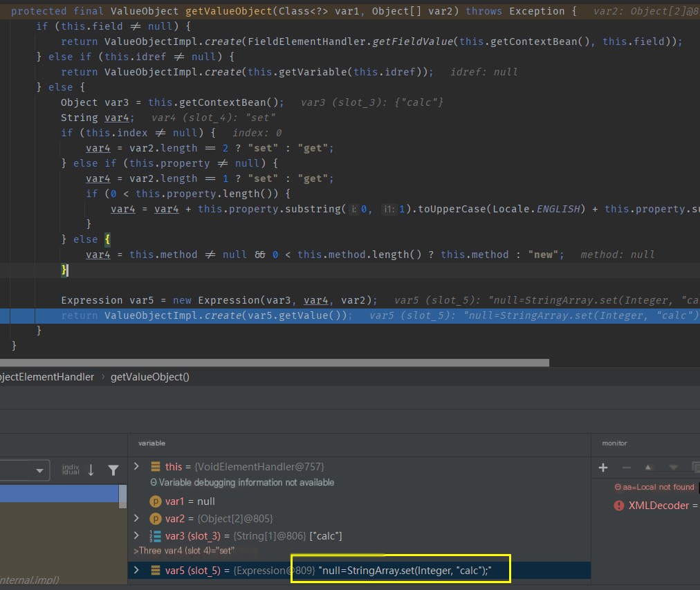
Task: Remove the watch with the minus icon
Action: click(627, 468)
